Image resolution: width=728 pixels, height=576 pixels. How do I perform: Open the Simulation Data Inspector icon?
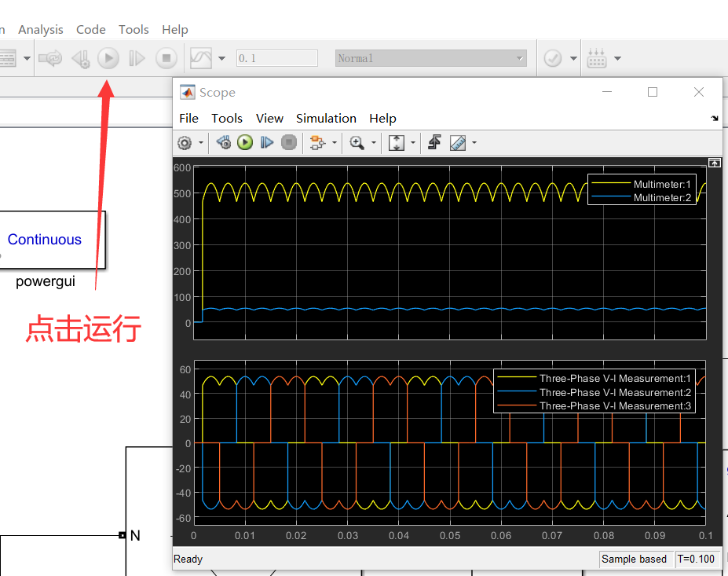(201, 58)
